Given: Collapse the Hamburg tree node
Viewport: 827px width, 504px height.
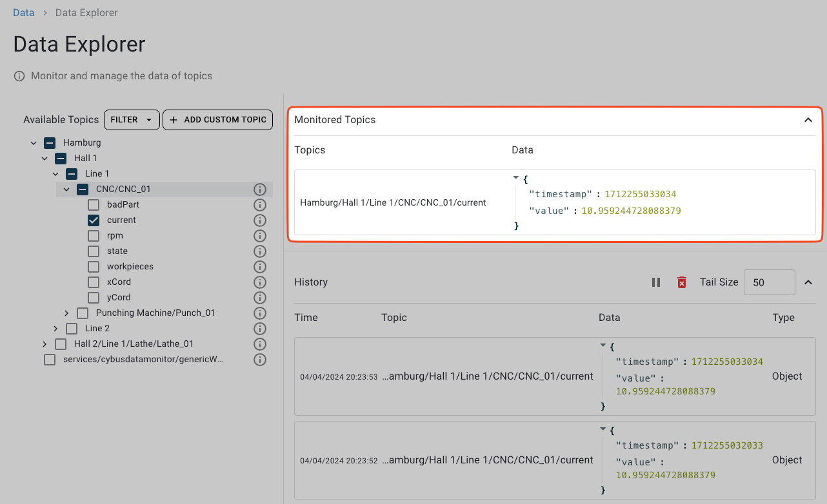Looking at the screenshot, I should point(34,143).
